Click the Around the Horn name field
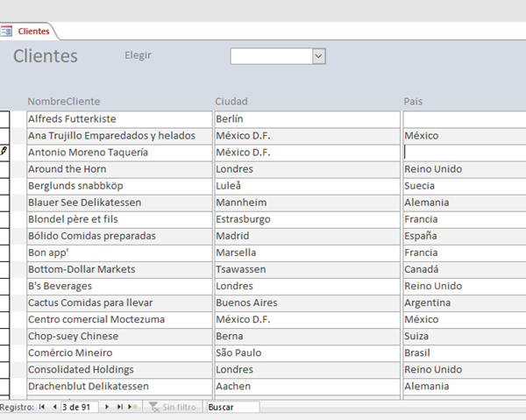526x420 pixels. click(x=118, y=169)
